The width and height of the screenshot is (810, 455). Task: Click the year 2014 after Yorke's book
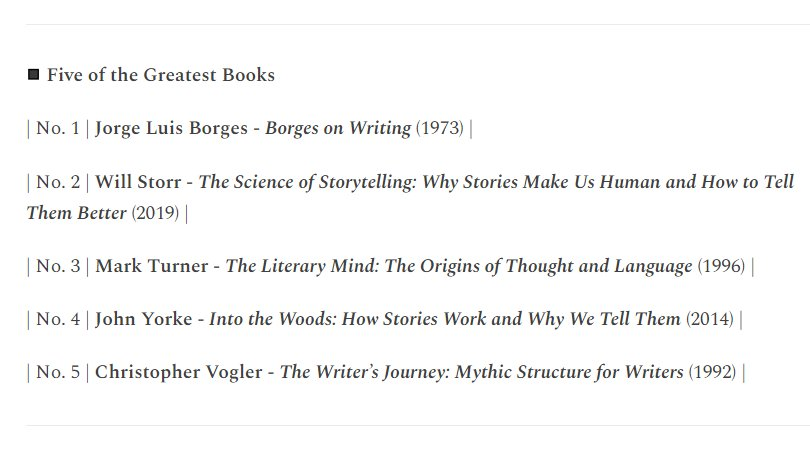click(709, 320)
